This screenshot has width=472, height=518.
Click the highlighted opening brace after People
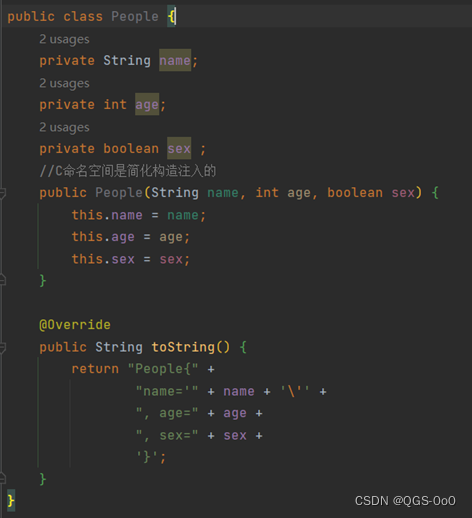(171, 16)
